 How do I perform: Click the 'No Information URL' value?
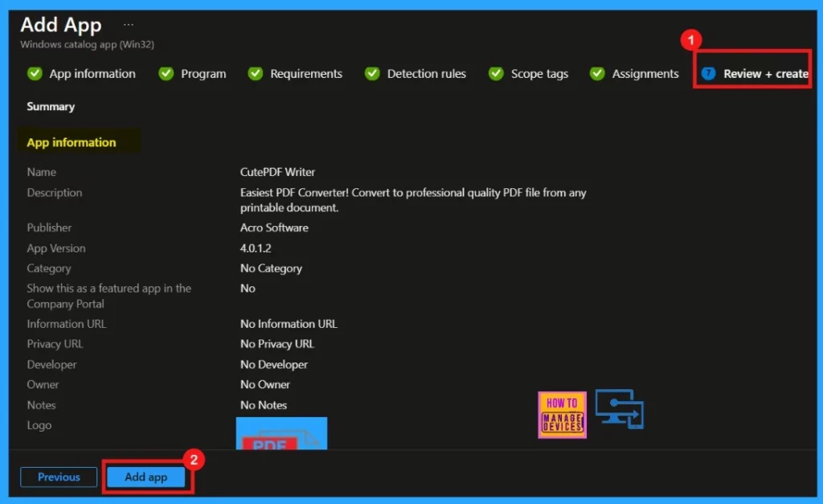tap(289, 323)
